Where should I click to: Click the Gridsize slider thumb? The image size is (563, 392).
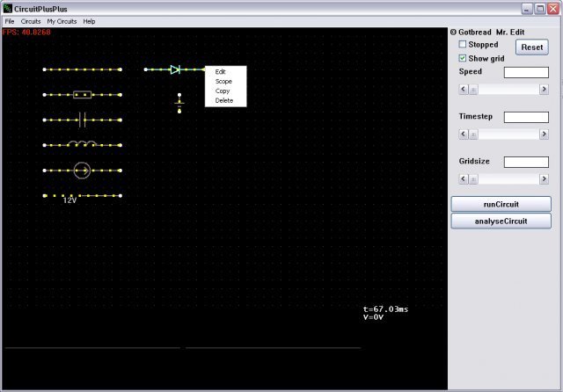[473, 179]
